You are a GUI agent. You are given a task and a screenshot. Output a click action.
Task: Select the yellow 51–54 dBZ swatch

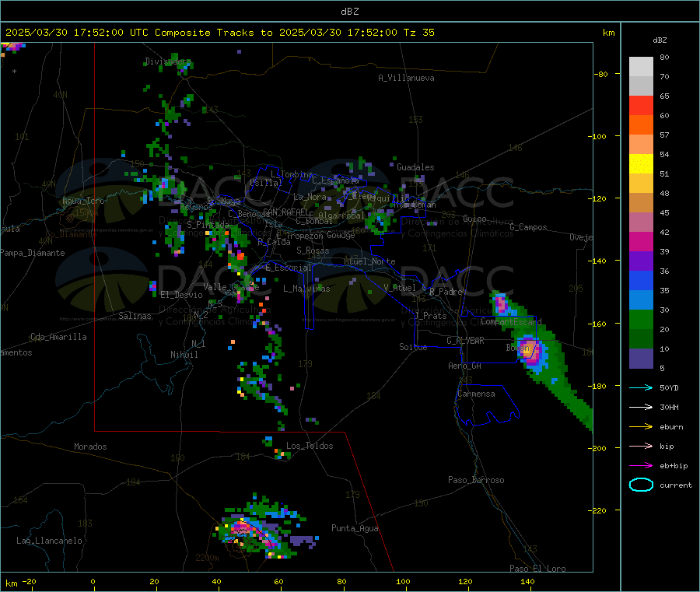click(x=641, y=164)
